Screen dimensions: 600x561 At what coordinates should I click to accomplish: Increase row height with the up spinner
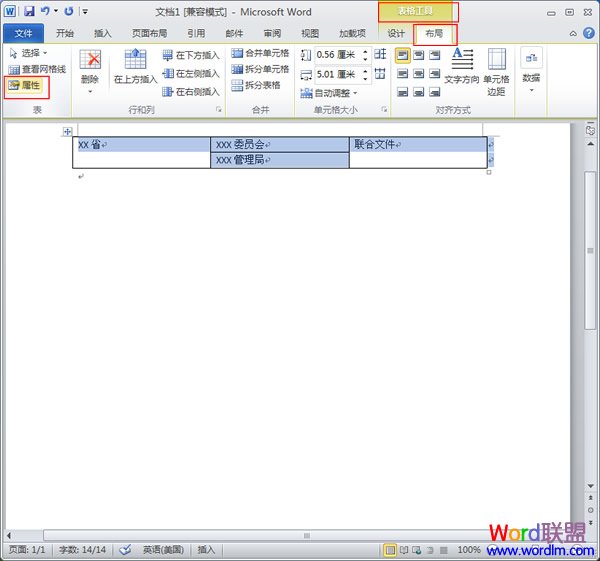click(365, 51)
